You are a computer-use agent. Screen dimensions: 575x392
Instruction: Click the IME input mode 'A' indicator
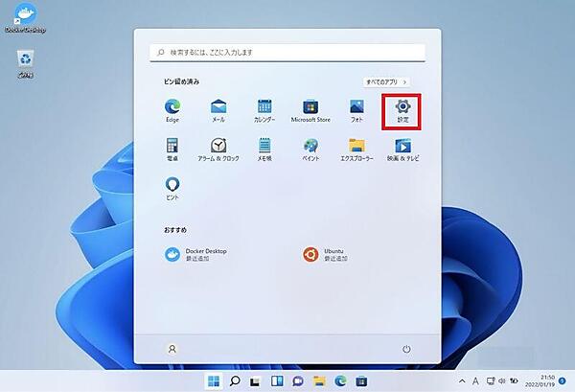(x=475, y=381)
